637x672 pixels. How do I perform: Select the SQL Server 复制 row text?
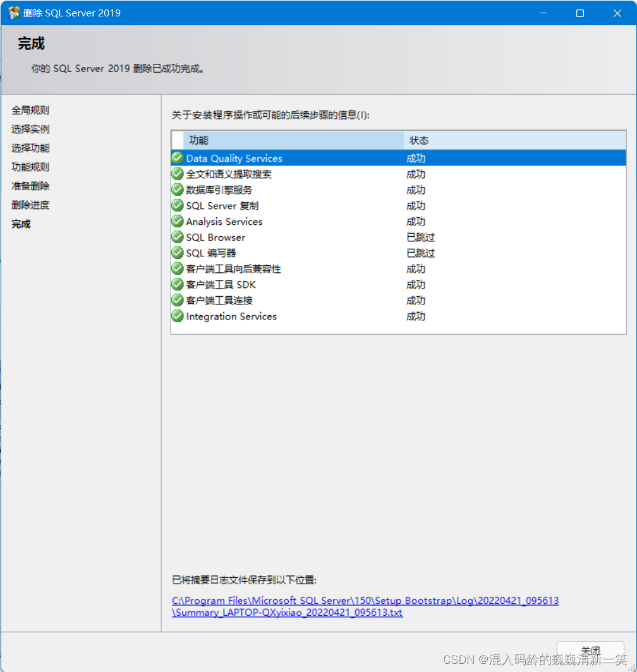(222, 206)
